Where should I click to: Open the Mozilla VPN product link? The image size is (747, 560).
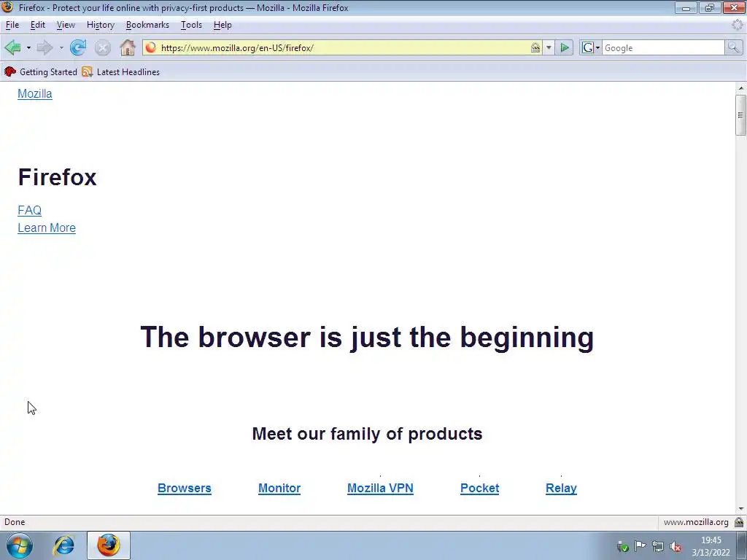380,488
